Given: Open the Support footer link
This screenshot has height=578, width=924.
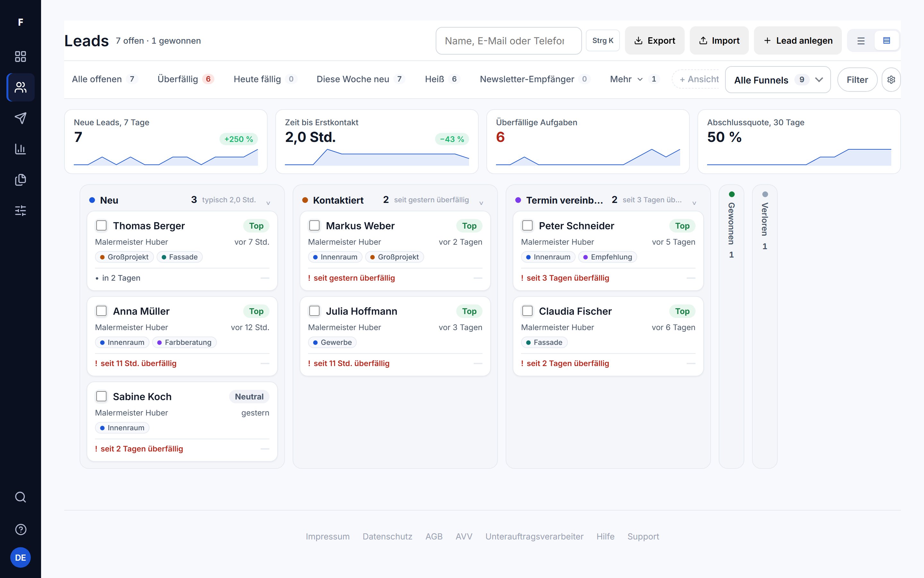Looking at the screenshot, I should [643, 536].
